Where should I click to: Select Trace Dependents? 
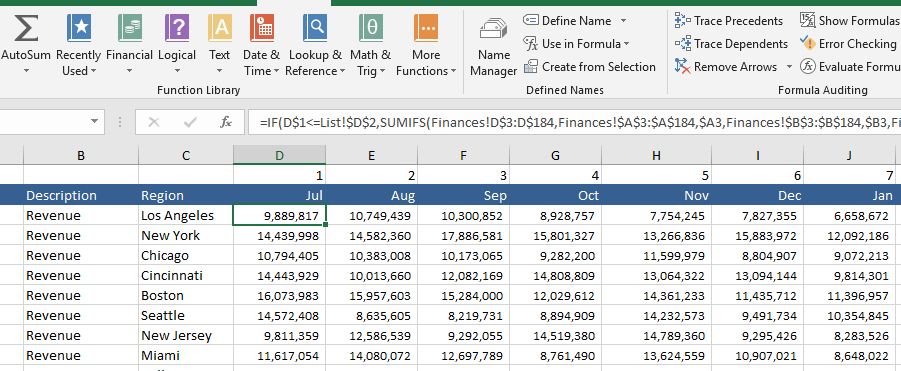click(x=731, y=44)
